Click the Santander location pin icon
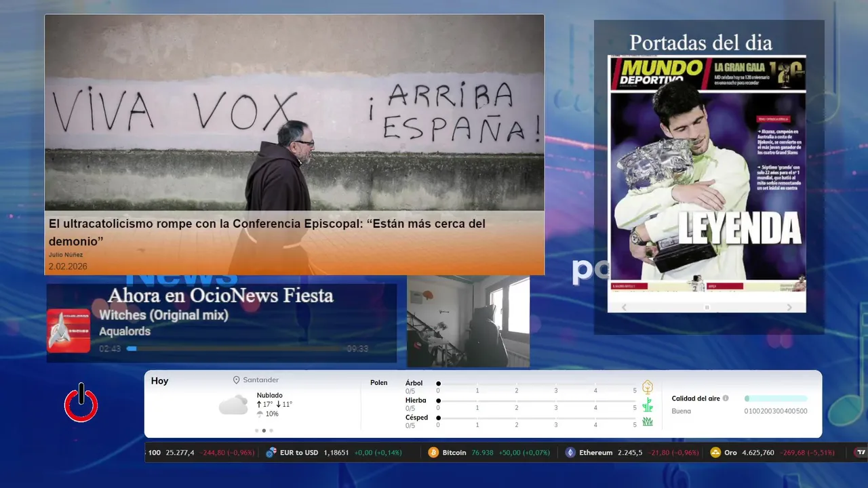The image size is (868, 488). point(237,380)
